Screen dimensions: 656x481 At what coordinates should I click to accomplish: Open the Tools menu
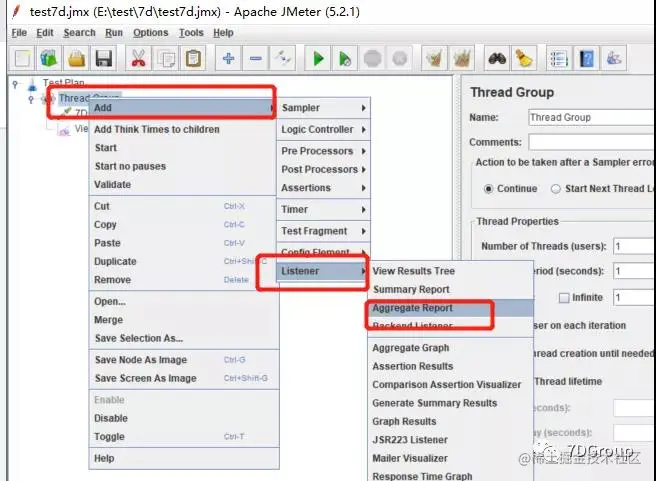(x=191, y=33)
